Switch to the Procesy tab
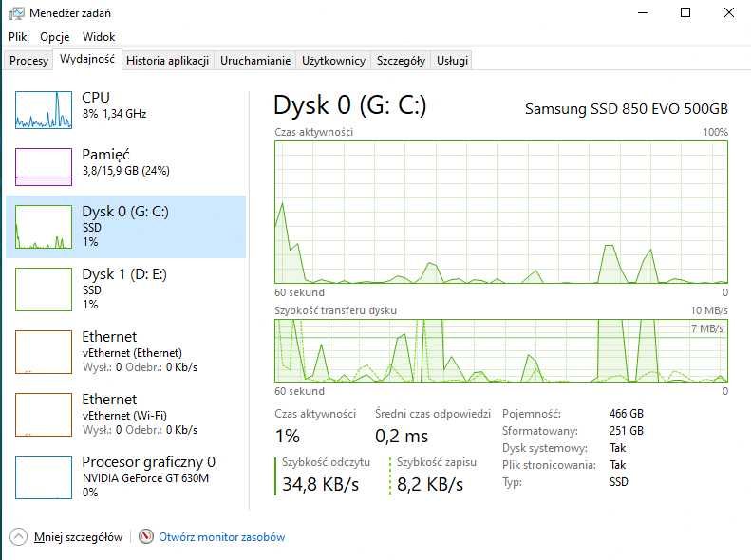Viewport: 751px width, 560px height. point(28,61)
